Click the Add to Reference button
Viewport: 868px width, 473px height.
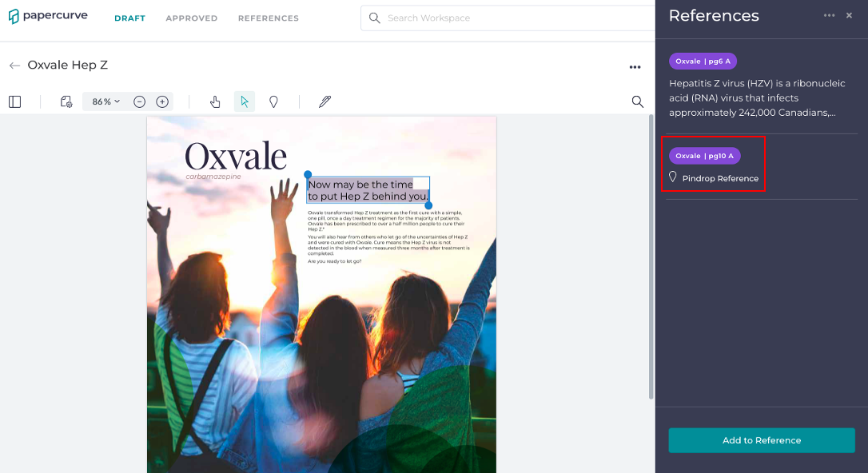761,440
